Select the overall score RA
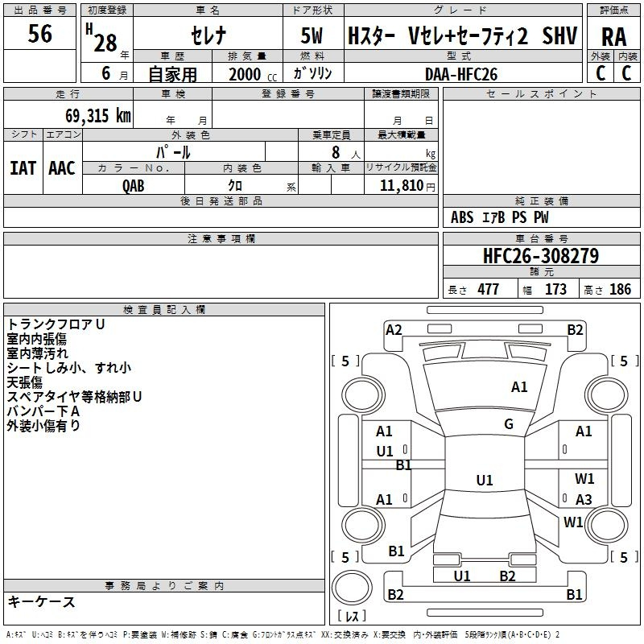Viewport: 644px width, 644px height. click(613, 37)
